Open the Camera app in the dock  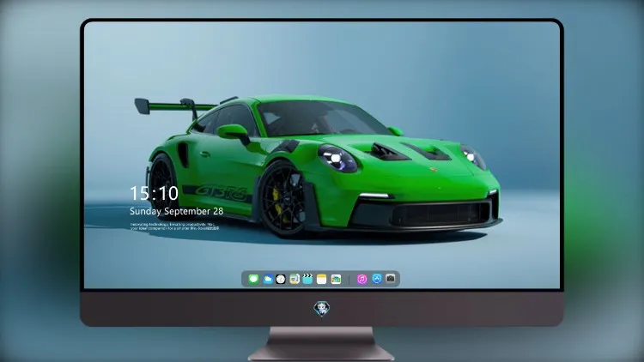tap(391, 279)
